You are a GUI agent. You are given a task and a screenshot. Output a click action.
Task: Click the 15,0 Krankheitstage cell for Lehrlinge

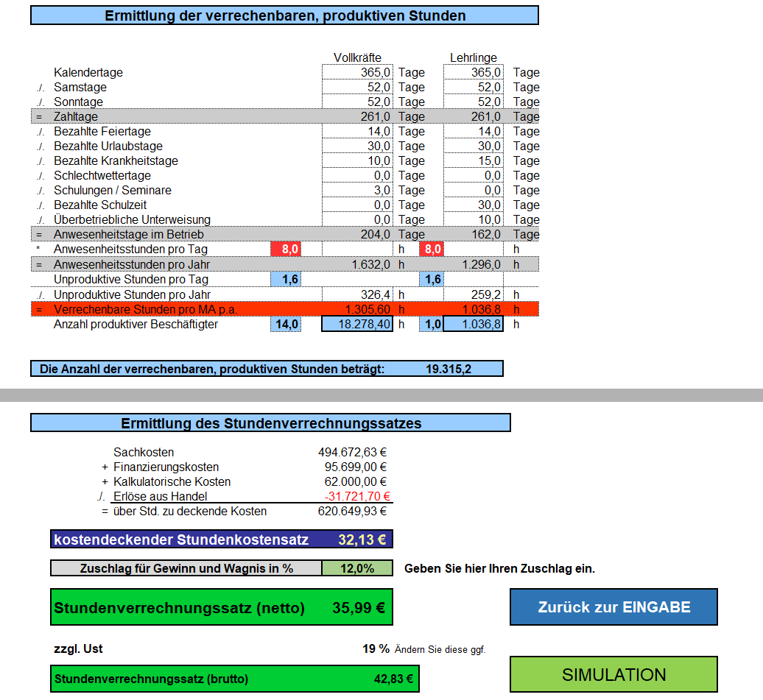tap(474, 161)
